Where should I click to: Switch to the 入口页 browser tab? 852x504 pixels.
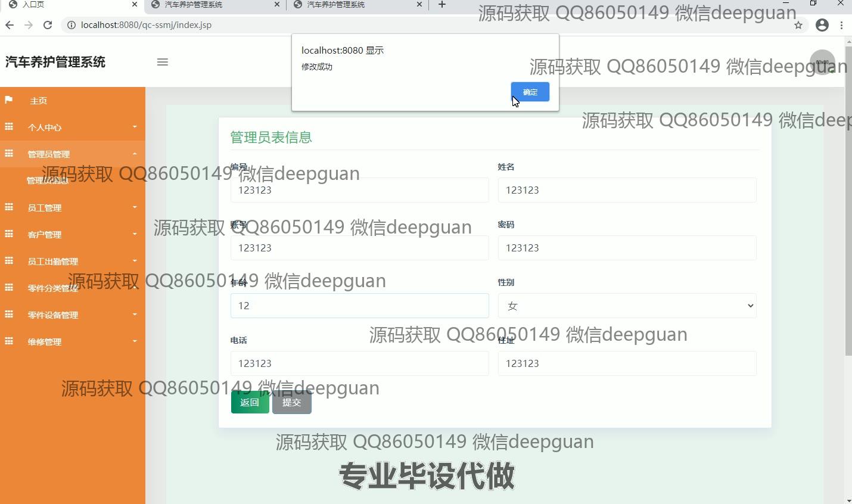tap(66, 5)
